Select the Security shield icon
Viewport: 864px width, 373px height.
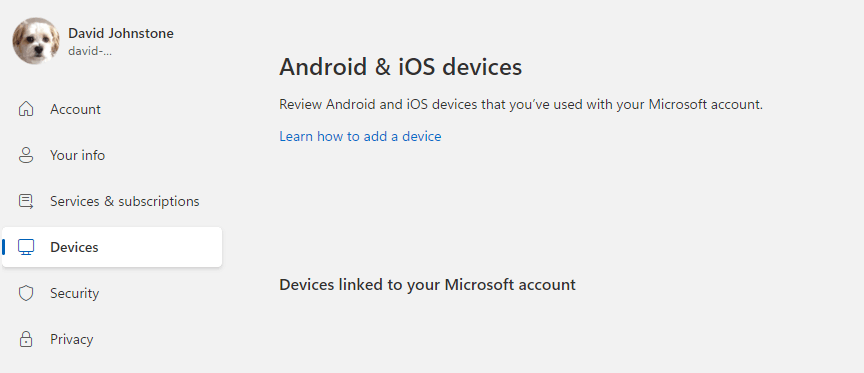coord(26,293)
